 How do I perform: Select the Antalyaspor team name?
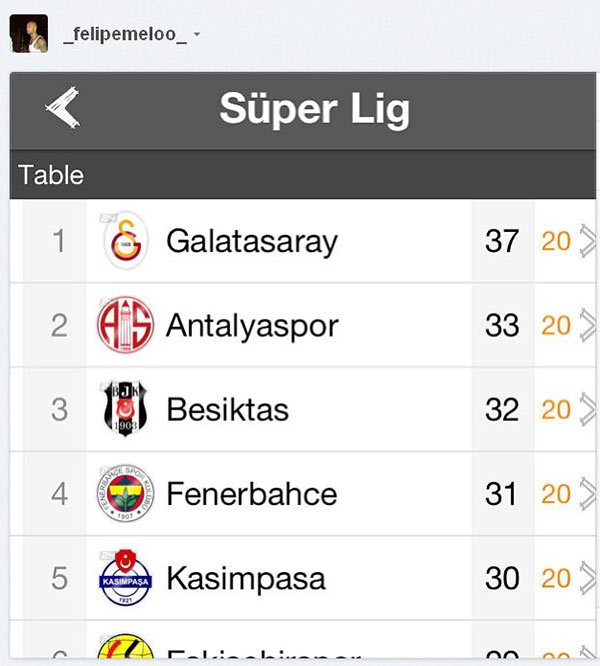(x=252, y=325)
